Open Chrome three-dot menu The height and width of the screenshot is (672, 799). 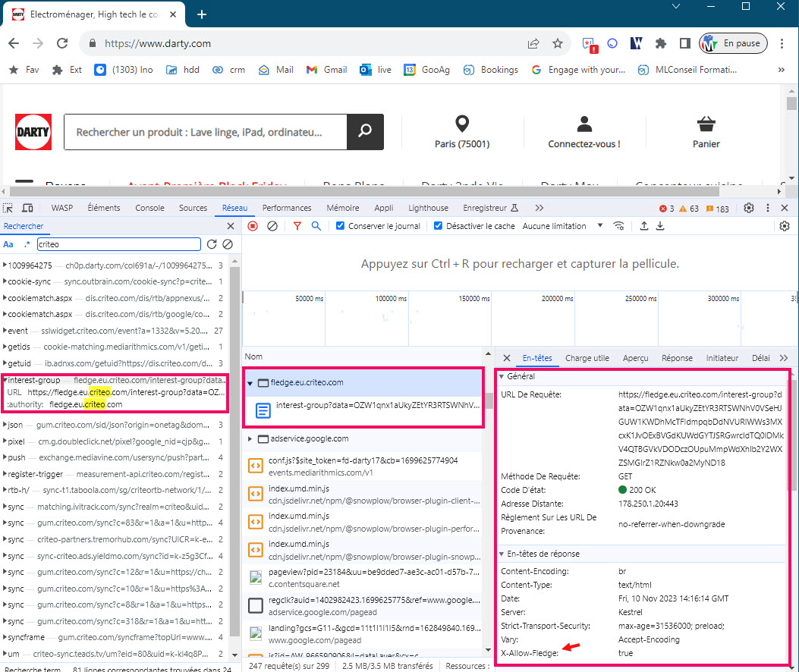point(782,43)
